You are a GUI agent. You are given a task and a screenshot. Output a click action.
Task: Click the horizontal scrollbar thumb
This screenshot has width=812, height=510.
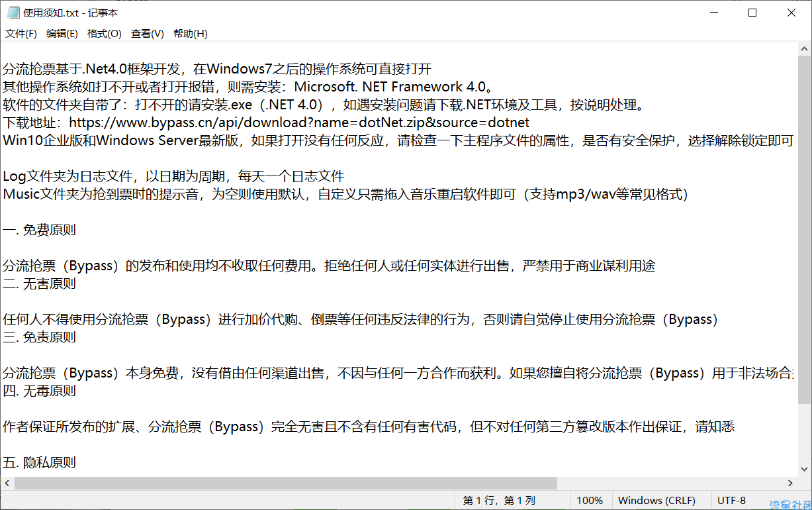tap(286, 483)
